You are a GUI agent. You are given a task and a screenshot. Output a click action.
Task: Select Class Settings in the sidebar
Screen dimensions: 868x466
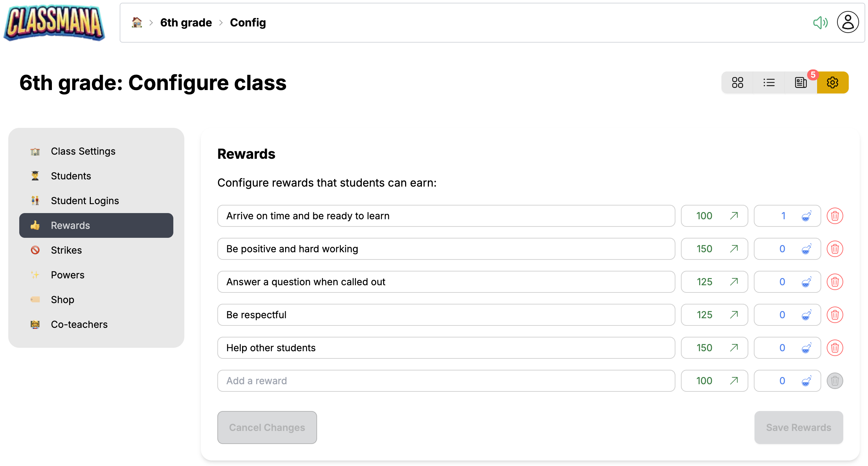point(83,151)
